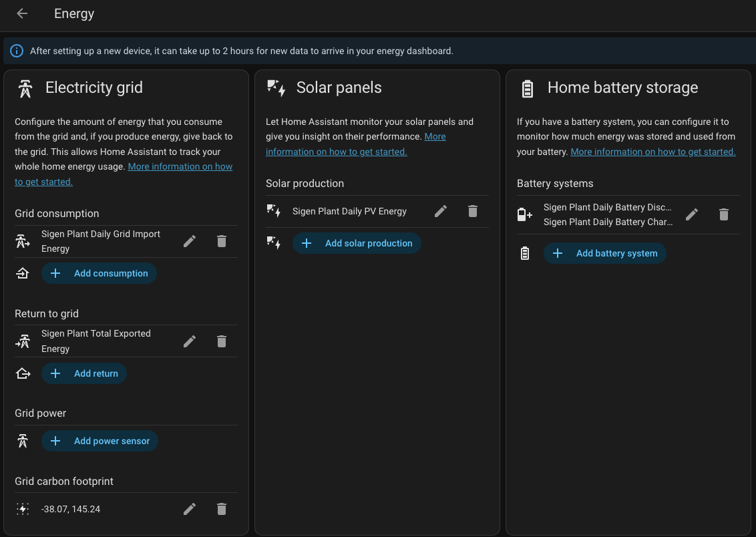Edit the grid carbon footprint location
The image size is (756, 537).
tap(190, 509)
